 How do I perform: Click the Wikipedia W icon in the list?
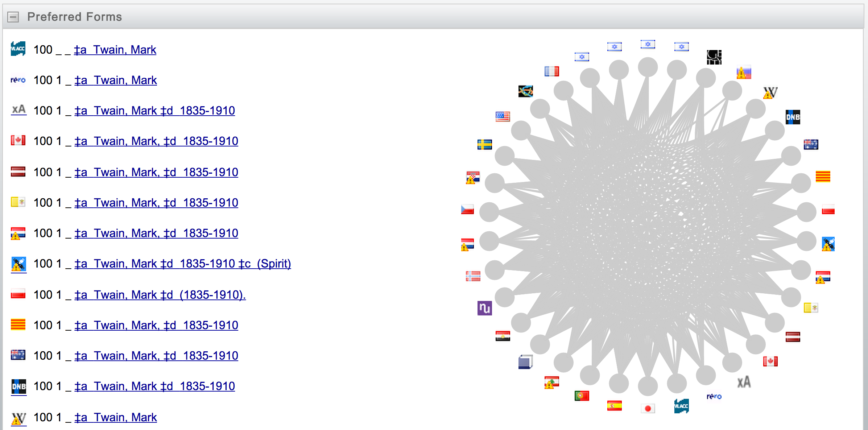pyautogui.click(x=18, y=418)
